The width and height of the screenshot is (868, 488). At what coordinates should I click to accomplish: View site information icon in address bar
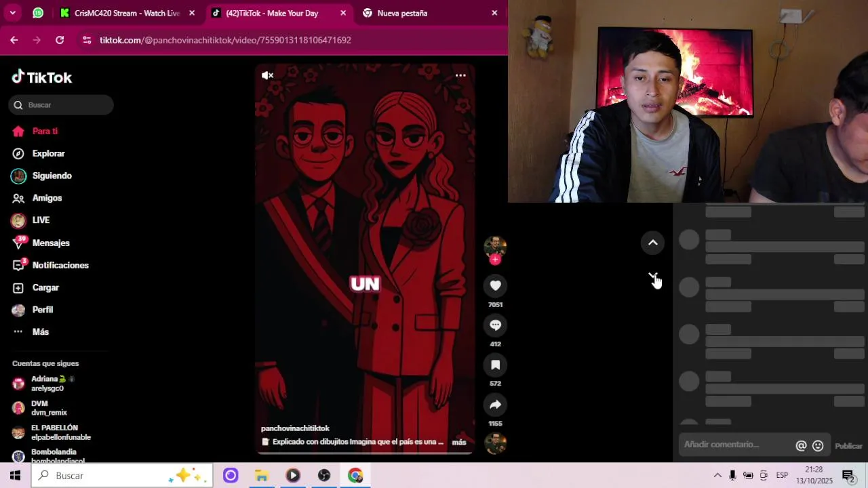(86, 40)
